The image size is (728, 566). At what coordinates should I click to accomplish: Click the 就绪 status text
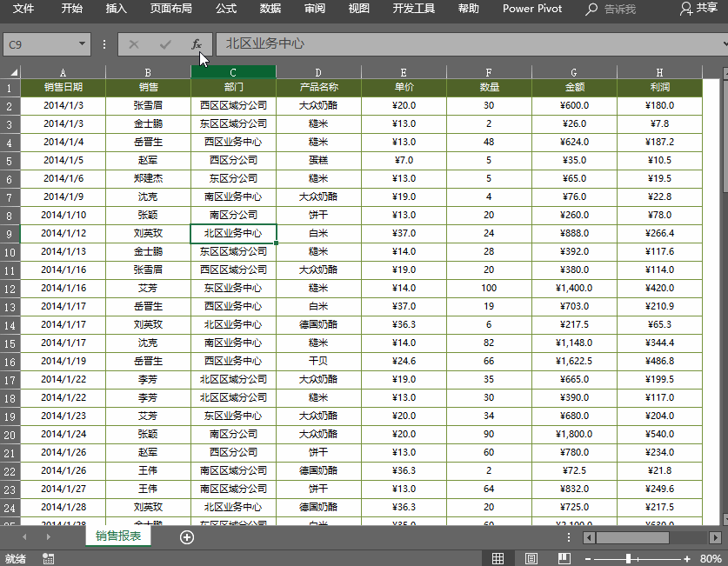[x=16, y=559]
